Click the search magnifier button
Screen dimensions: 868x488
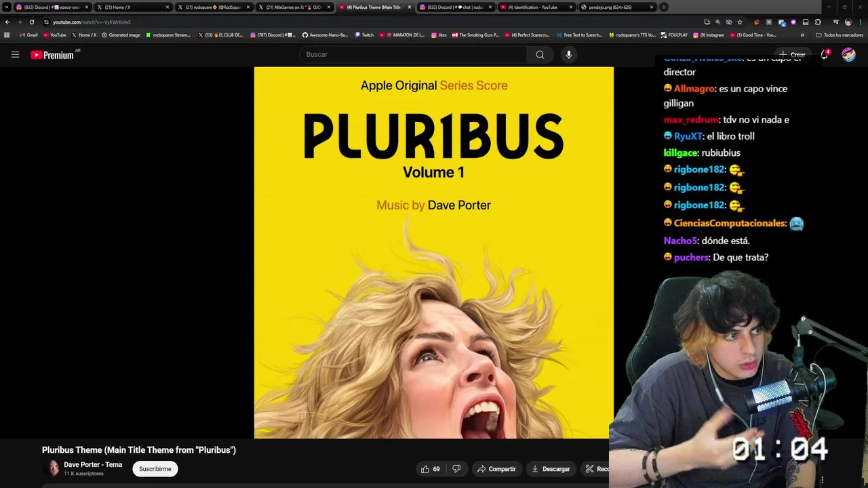click(540, 54)
